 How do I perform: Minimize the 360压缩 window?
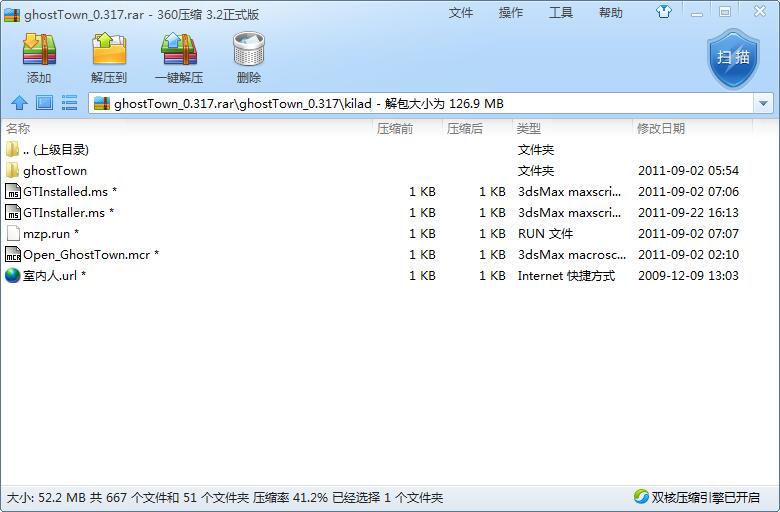click(x=697, y=13)
